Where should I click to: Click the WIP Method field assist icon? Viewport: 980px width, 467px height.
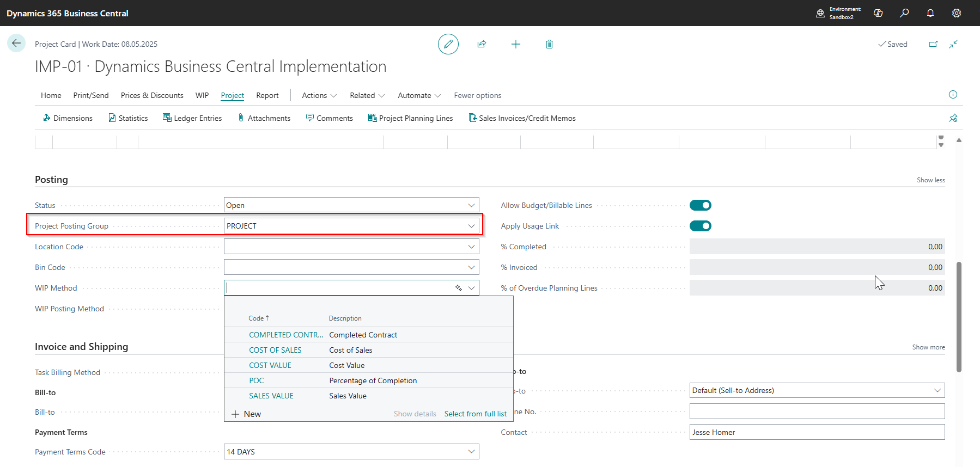coord(459,288)
